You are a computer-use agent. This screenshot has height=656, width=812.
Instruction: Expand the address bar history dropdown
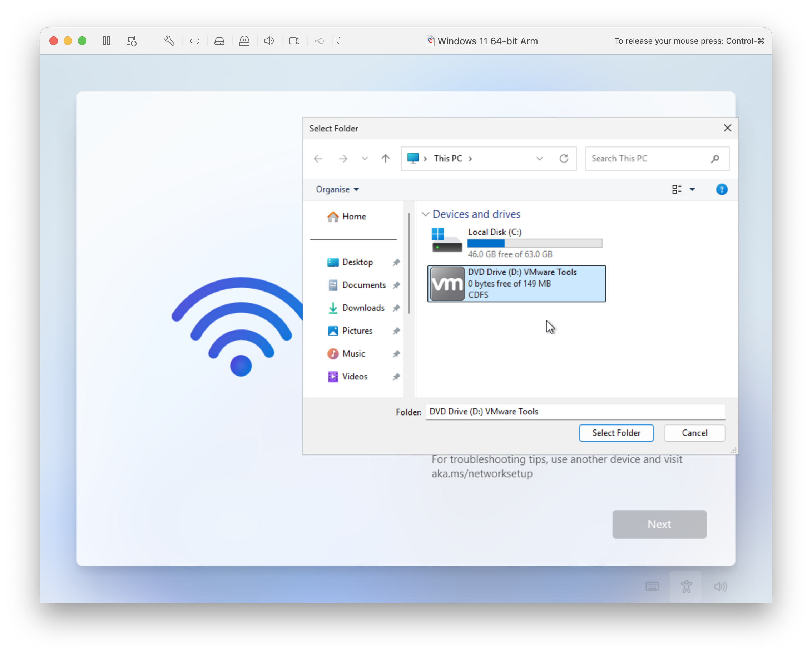539,159
